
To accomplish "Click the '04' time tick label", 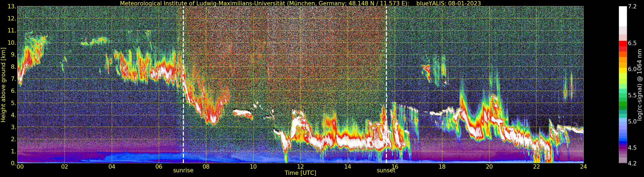I will [112, 167].
